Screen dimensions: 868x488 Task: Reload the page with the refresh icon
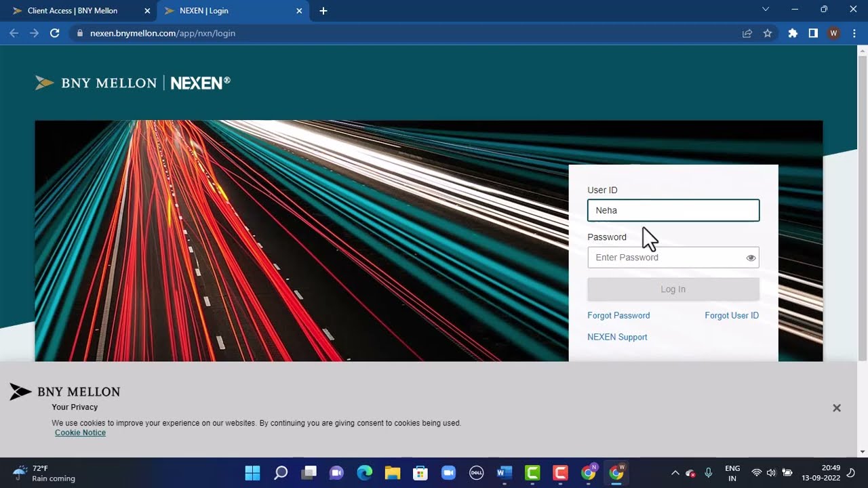[x=55, y=33]
